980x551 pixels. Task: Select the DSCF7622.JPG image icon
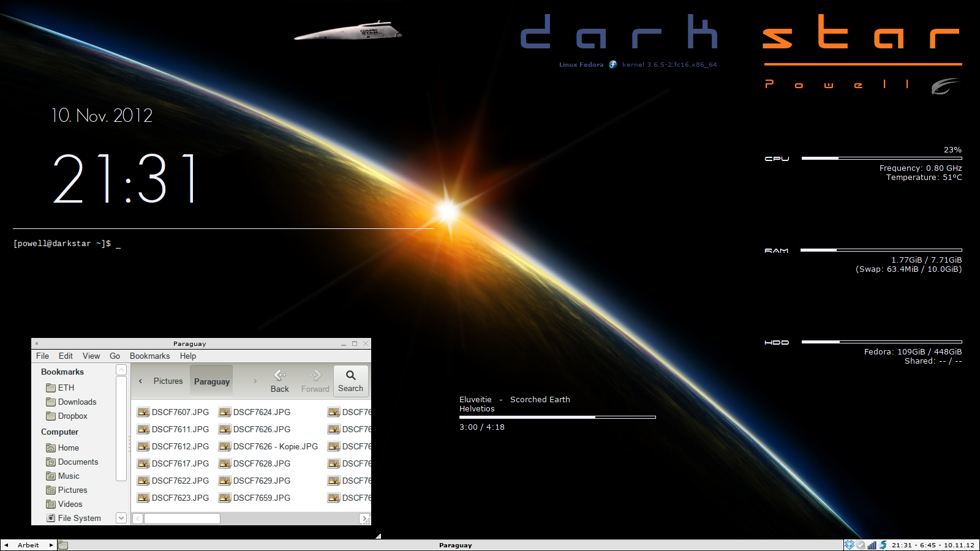(143, 481)
